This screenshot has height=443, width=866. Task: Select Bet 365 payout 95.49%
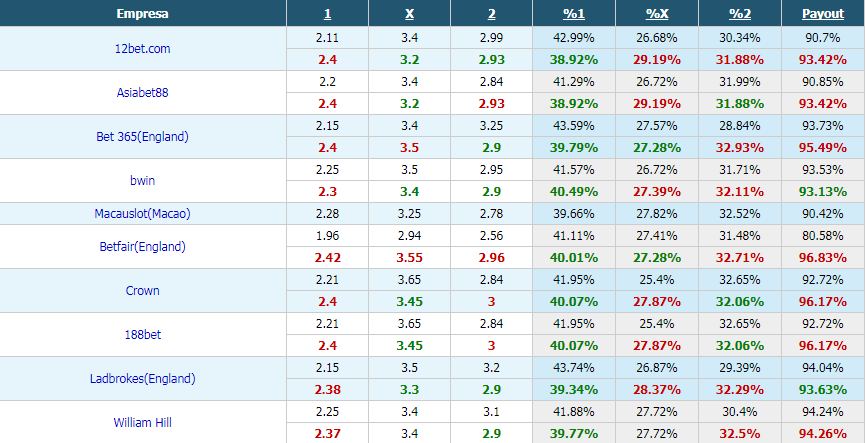pos(823,147)
